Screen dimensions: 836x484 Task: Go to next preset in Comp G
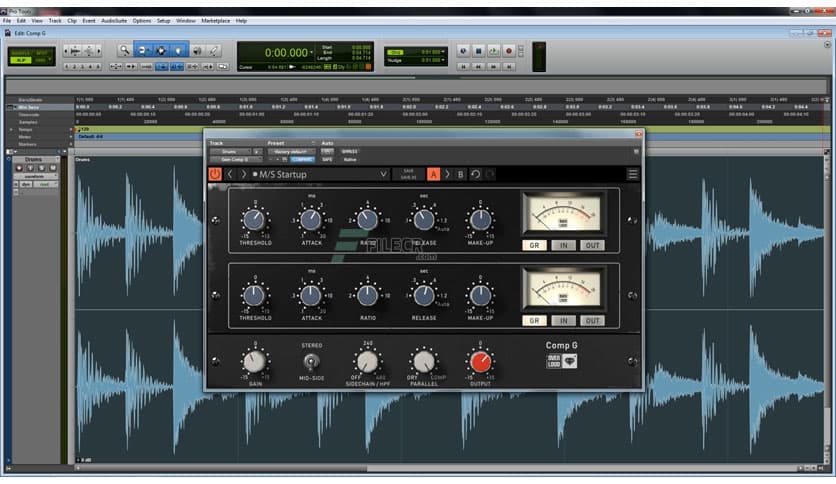click(x=243, y=174)
